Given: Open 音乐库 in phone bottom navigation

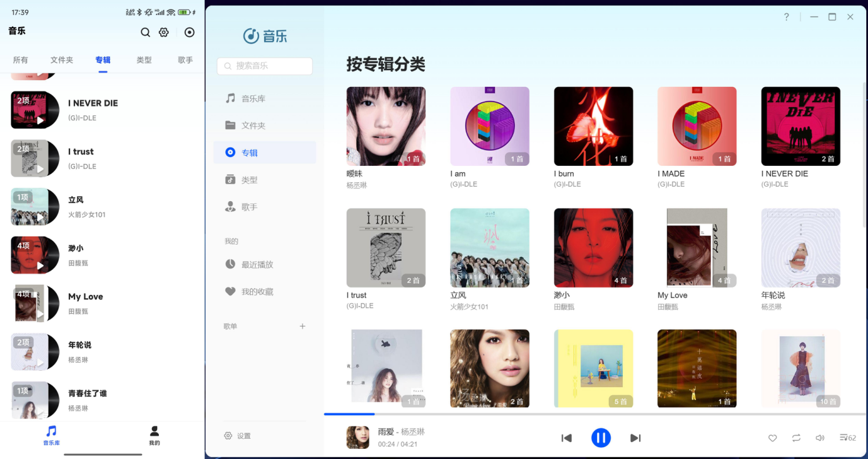Looking at the screenshot, I should point(51,435).
